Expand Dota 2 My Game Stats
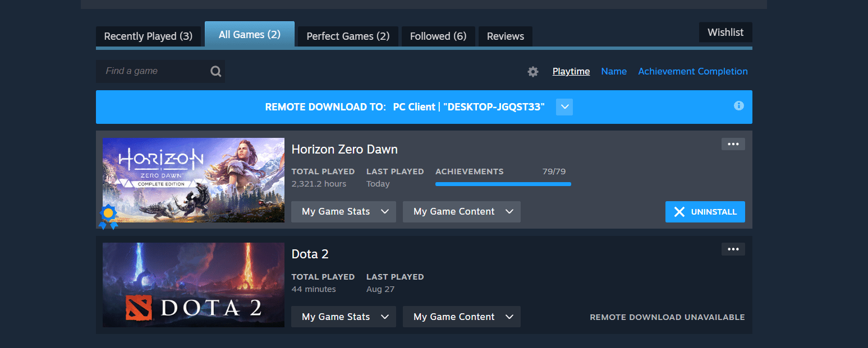This screenshot has height=348, width=868. 343,317
